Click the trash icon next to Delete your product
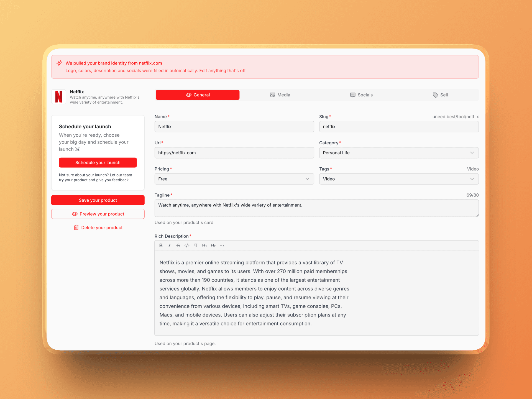Image resolution: width=532 pixels, height=399 pixels. click(76, 227)
